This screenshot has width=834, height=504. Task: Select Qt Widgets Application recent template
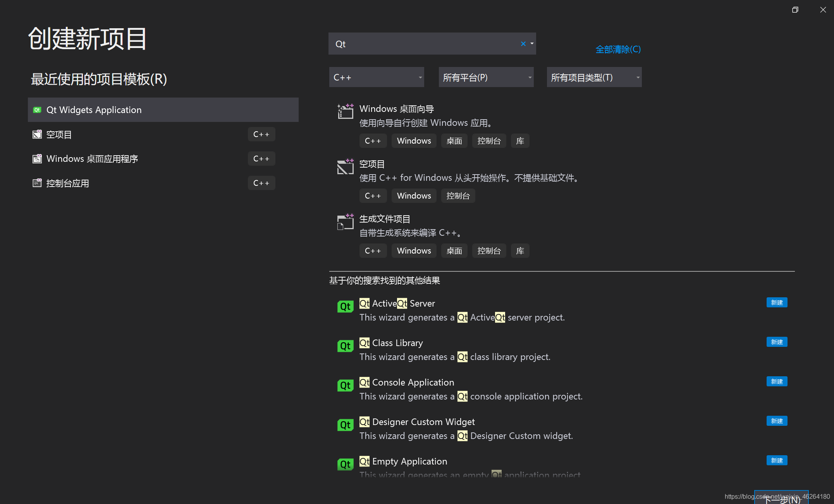click(x=163, y=110)
